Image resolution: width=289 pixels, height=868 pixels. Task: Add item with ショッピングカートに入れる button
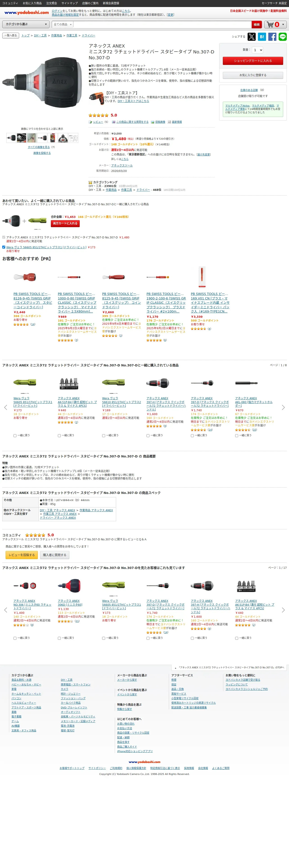coord(253,61)
